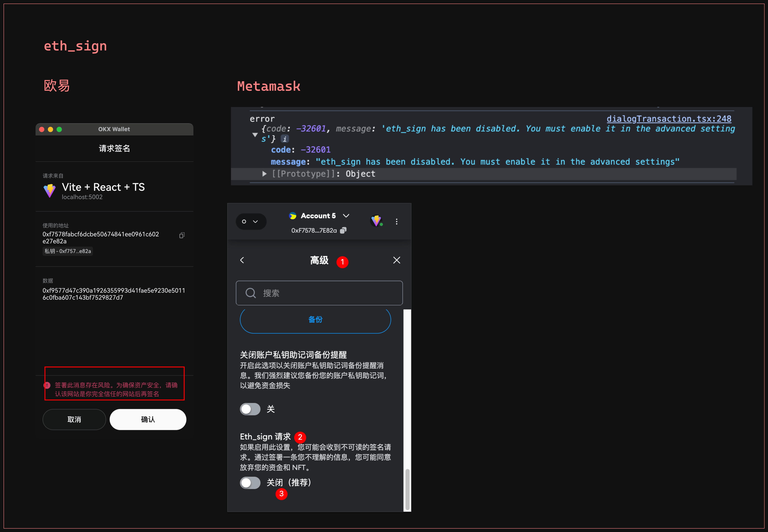The height and width of the screenshot is (532, 768).
Task: Click the 确认 button in OKX Wallet
Action: 148,420
